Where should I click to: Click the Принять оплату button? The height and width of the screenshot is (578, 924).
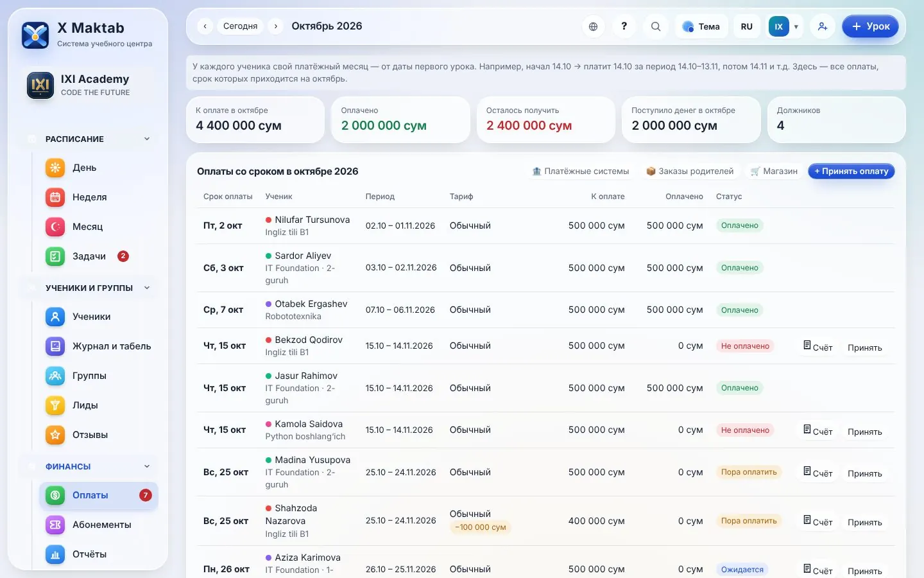pyautogui.click(x=851, y=171)
